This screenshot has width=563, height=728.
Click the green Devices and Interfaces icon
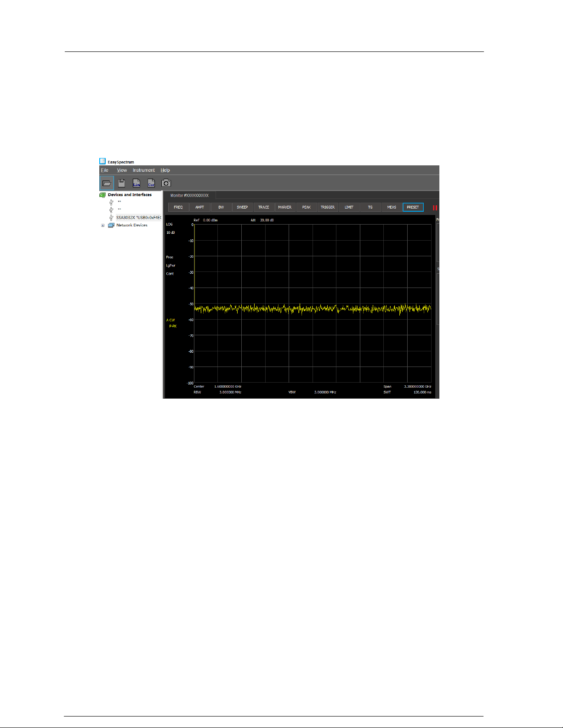[102, 195]
